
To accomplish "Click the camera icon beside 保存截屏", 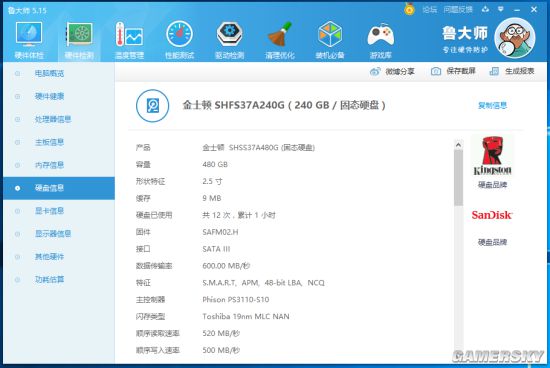I will coord(436,71).
